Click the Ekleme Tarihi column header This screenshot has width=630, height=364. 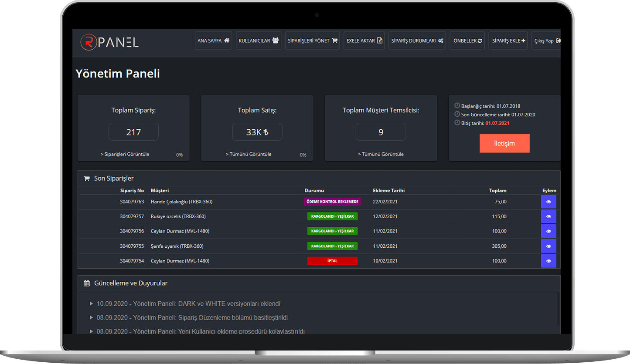point(388,191)
